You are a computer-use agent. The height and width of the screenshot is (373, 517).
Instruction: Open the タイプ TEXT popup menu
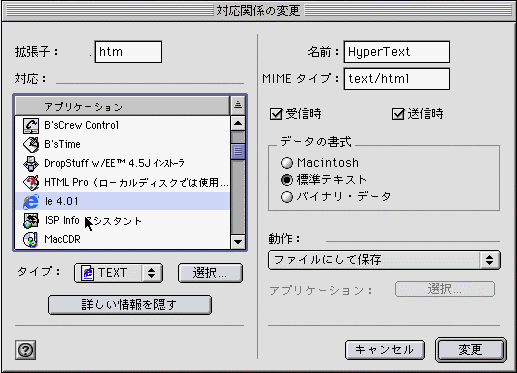pos(118,273)
